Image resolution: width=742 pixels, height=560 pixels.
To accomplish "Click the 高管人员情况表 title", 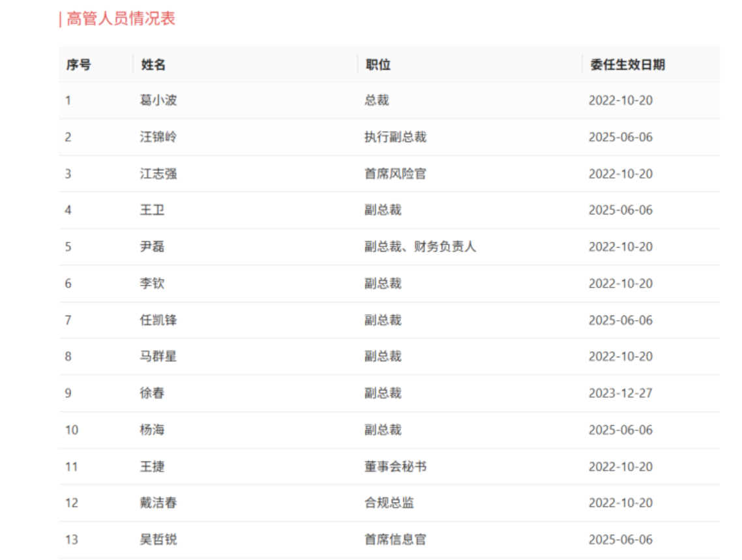I will pyautogui.click(x=121, y=19).
